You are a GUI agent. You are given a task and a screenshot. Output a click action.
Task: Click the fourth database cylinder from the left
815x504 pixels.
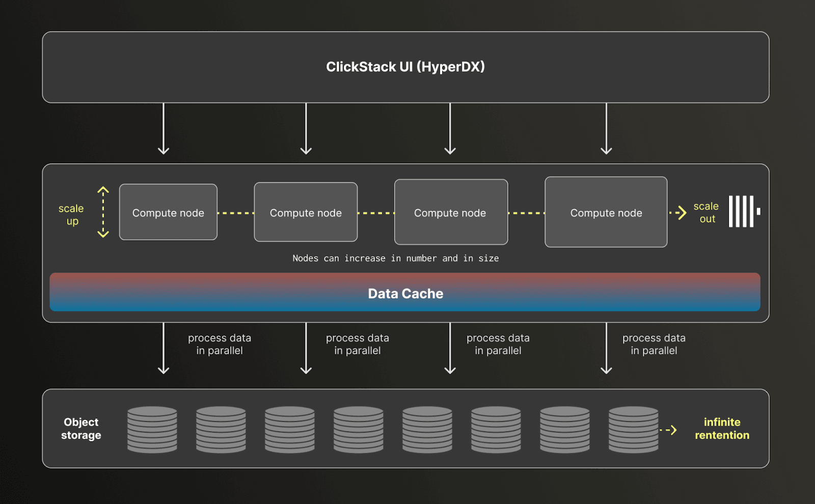point(358,429)
